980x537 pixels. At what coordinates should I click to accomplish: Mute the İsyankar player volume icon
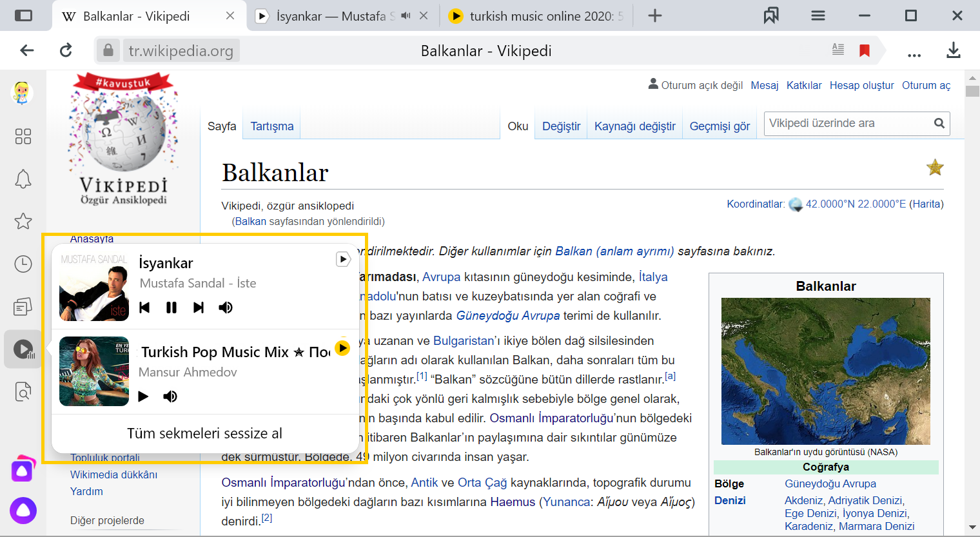[x=226, y=308]
